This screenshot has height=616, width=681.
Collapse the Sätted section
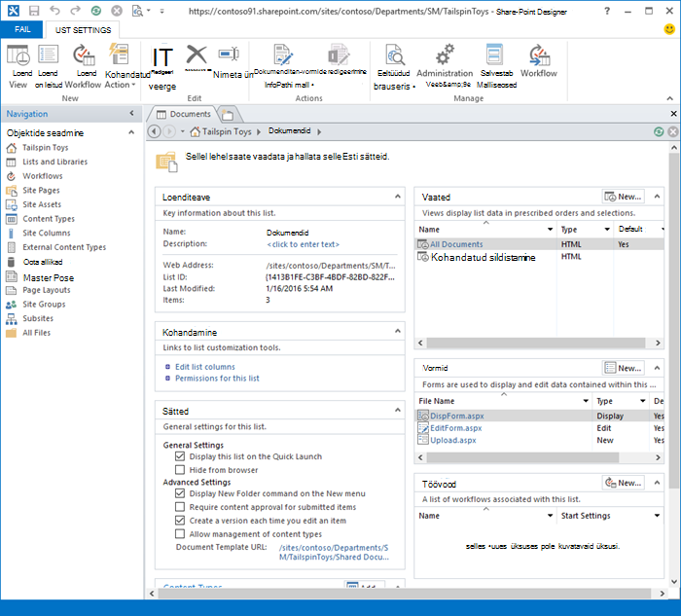pos(397,410)
